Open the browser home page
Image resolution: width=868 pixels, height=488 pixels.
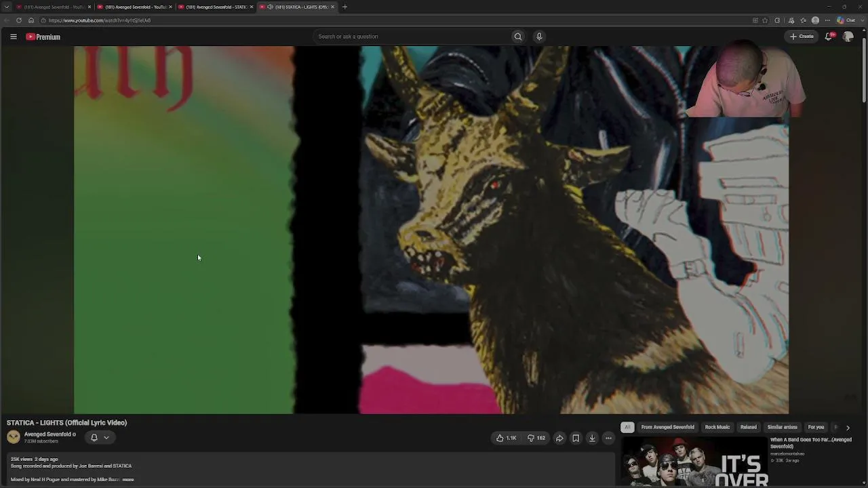[x=31, y=20]
